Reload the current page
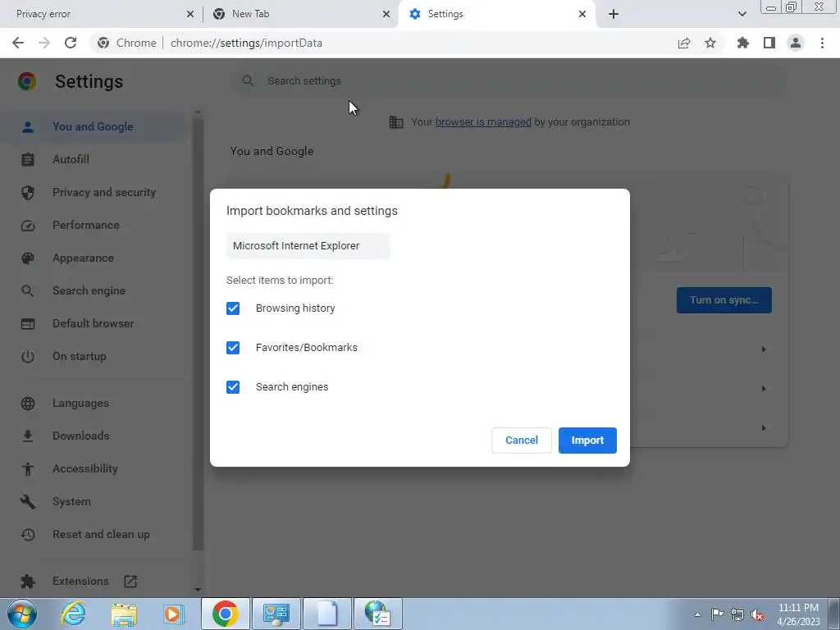The image size is (840, 630). coord(71,43)
